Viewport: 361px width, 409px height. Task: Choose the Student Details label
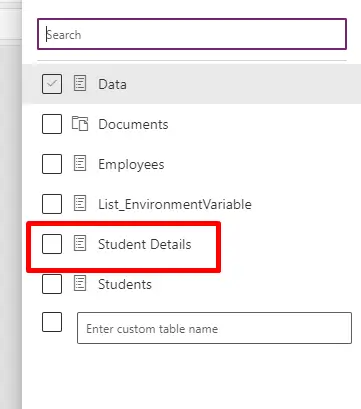[x=144, y=244]
